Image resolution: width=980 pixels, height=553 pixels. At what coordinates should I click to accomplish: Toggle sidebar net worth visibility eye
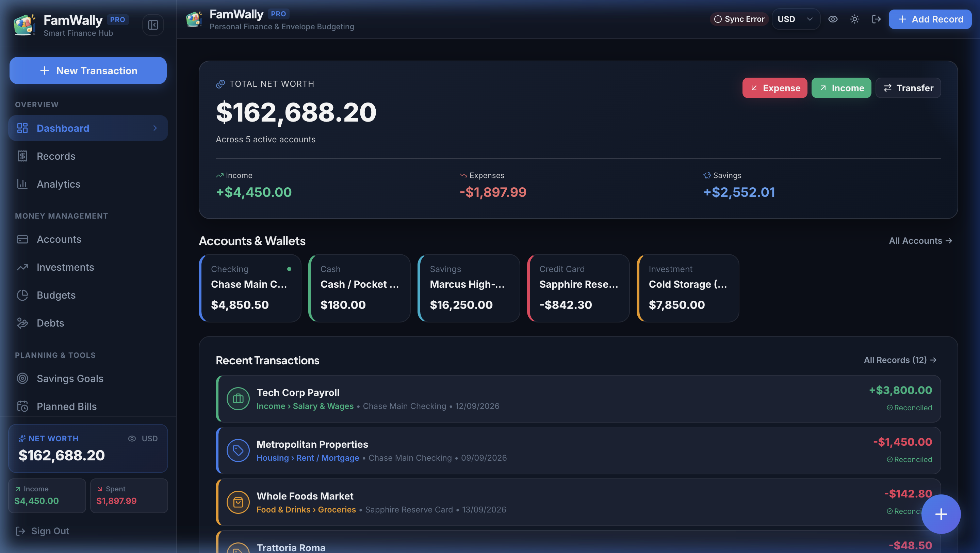132,439
